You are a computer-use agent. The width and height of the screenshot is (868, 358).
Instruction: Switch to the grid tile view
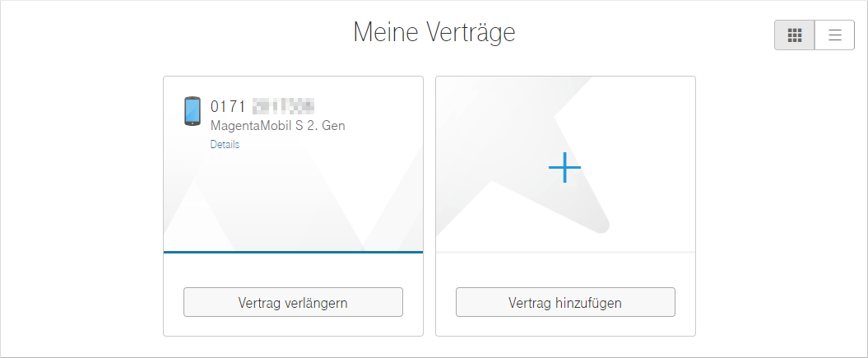tap(795, 35)
